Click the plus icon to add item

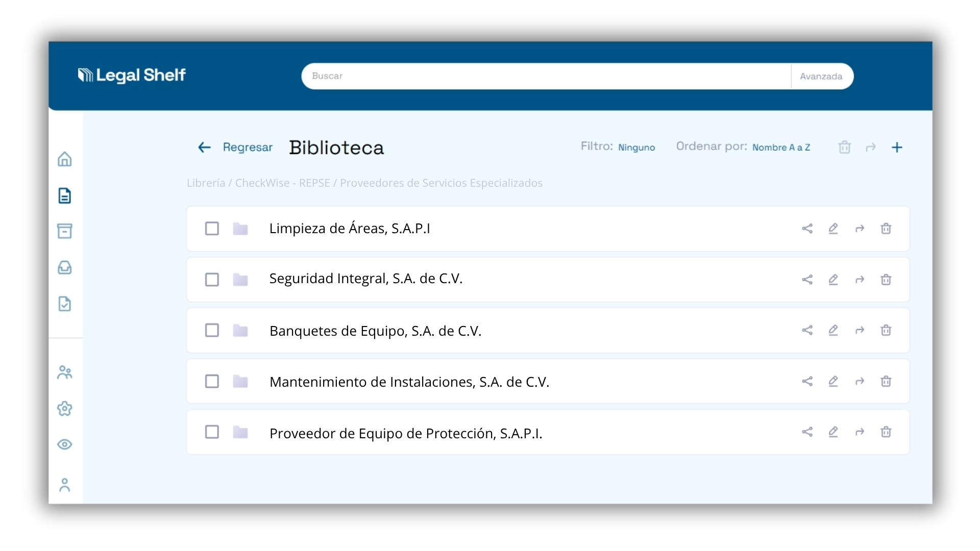[x=897, y=147]
